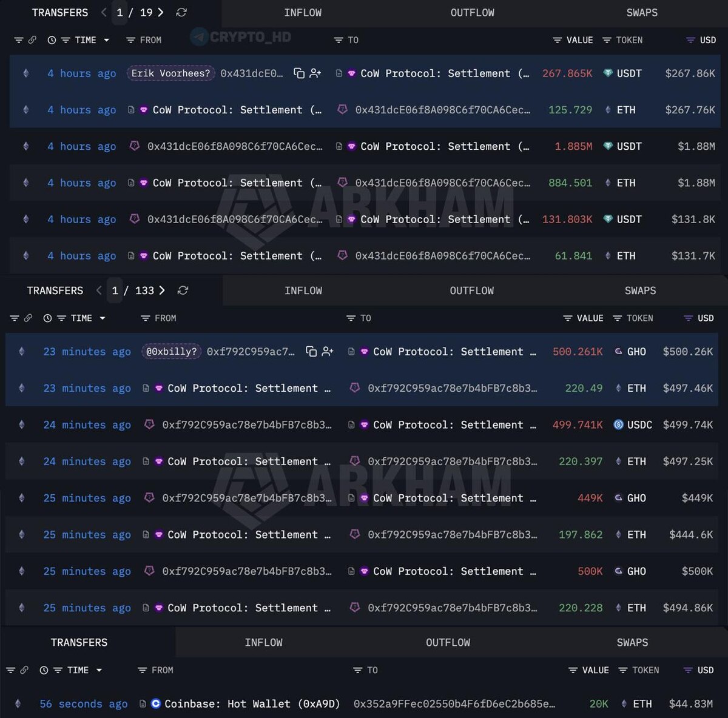This screenshot has height=718, width=728.
Task: Click value 220.49 ETH amount
Action: tap(584, 388)
